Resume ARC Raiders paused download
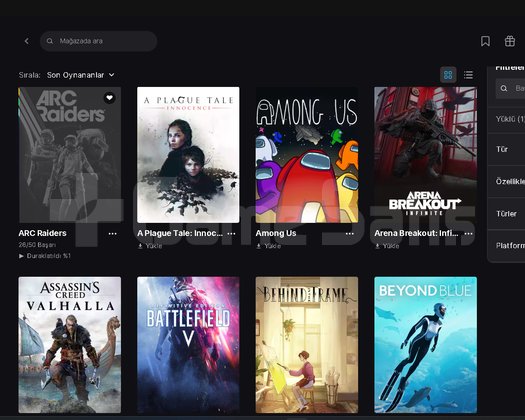Viewport: 525px width, 420px height. coord(45,256)
